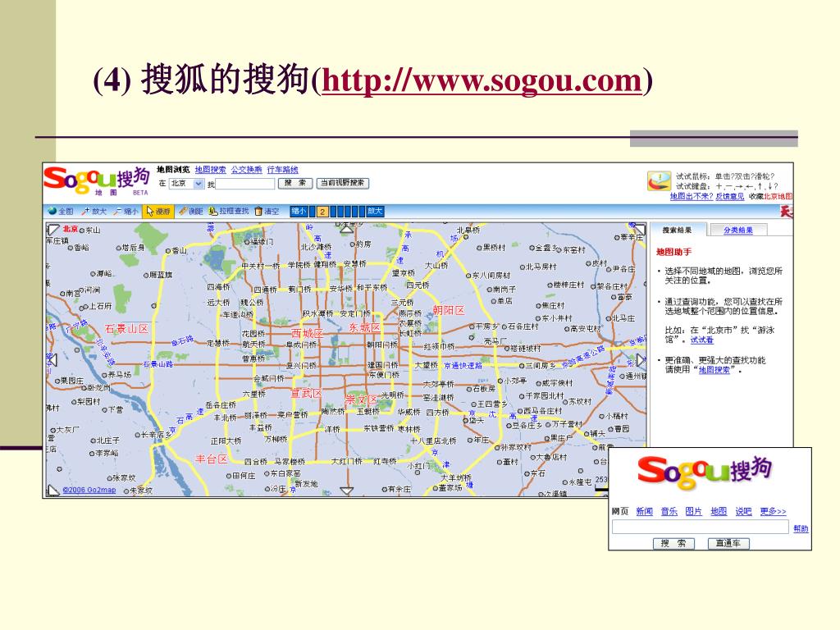The image size is (840, 630).
Task: Open the 更多>> more link
Action: coord(773,511)
